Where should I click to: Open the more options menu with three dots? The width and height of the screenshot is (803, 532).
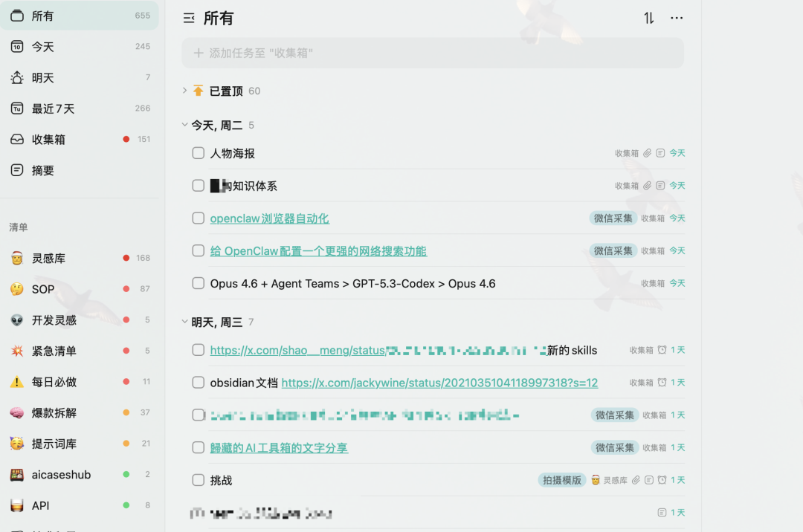[x=677, y=18]
